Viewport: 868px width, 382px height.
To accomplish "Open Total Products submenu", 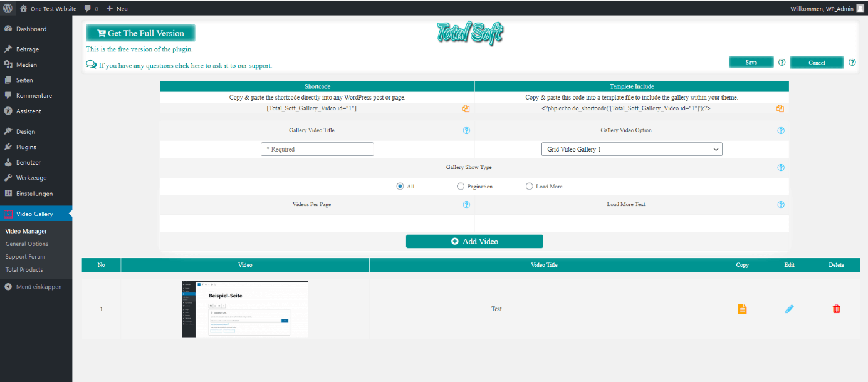I will click(24, 270).
